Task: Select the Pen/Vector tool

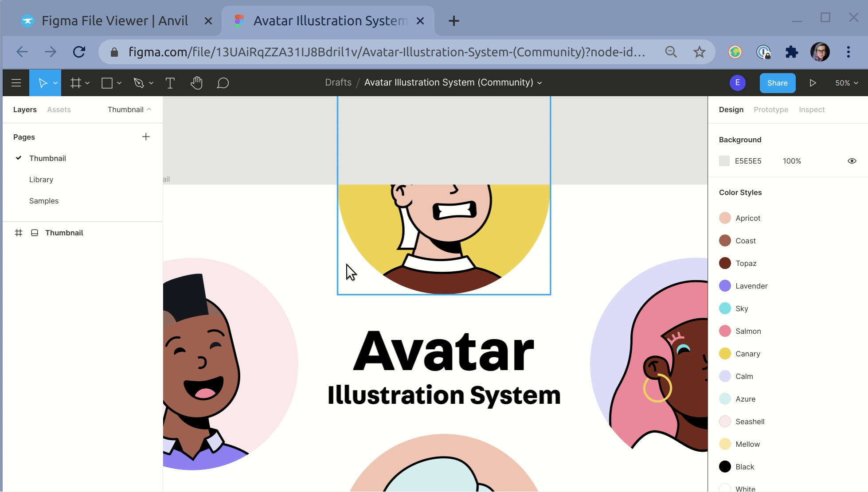Action: point(138,82)
